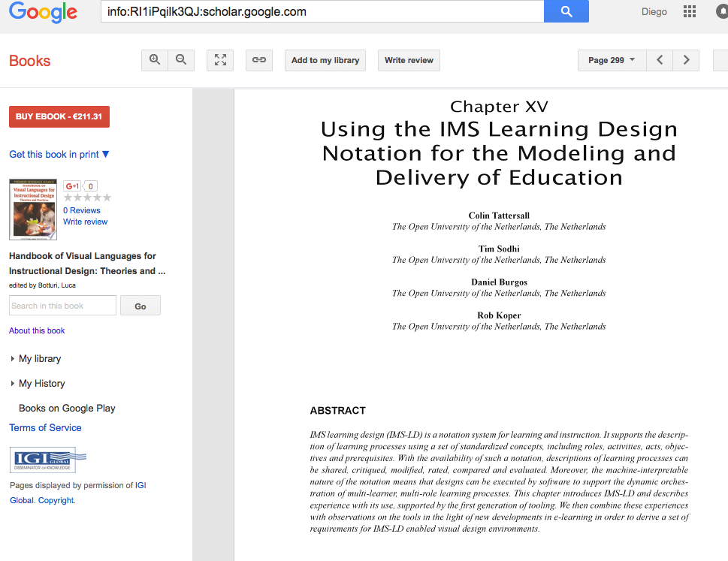Screen dimensions: 728x561
Task: Click the book cover thumbnail
Action: pos(33,210)
